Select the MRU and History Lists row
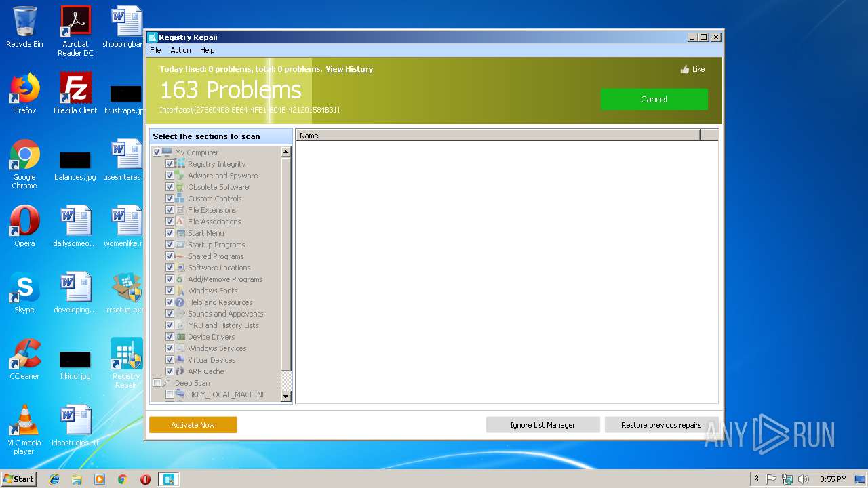 tap(223, 325)
